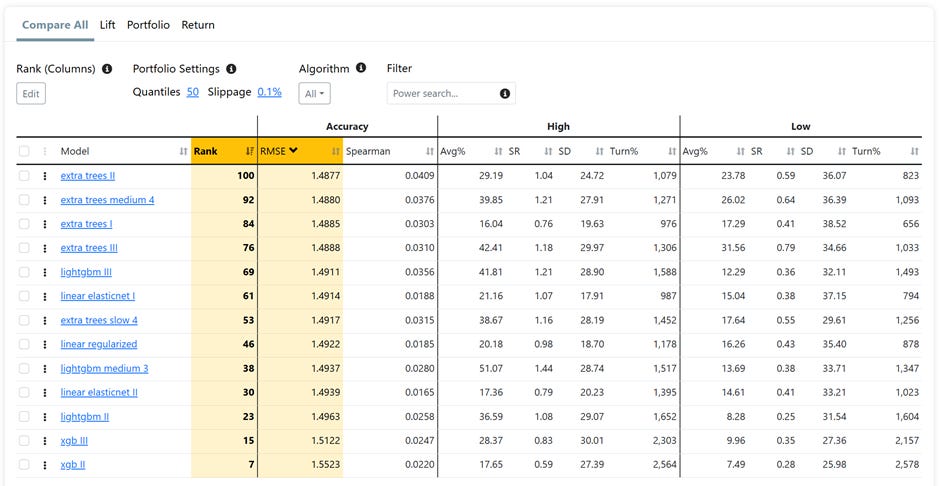
Task: Select the checkbox for linear regularized row
Action: (x=24, y=344)
